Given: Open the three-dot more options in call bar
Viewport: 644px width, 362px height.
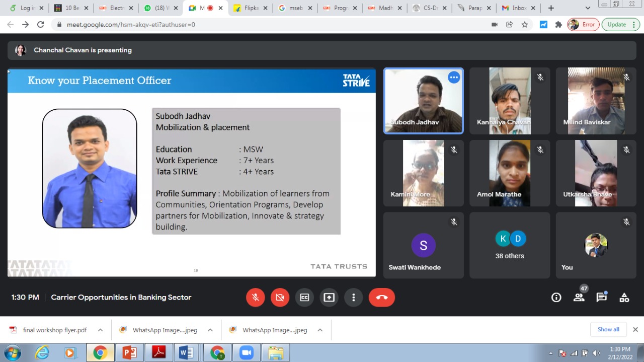Looking at the screenshot, I should [x=354, y=298].
